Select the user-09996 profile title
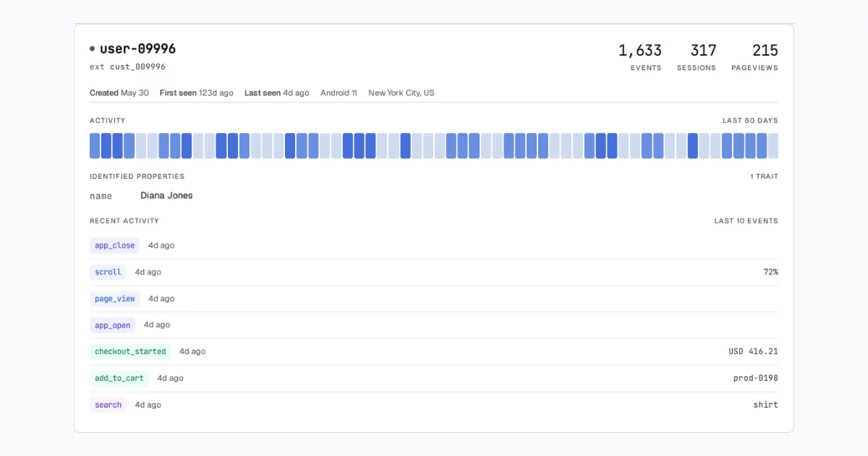868x456 pixels. [137, 49]
